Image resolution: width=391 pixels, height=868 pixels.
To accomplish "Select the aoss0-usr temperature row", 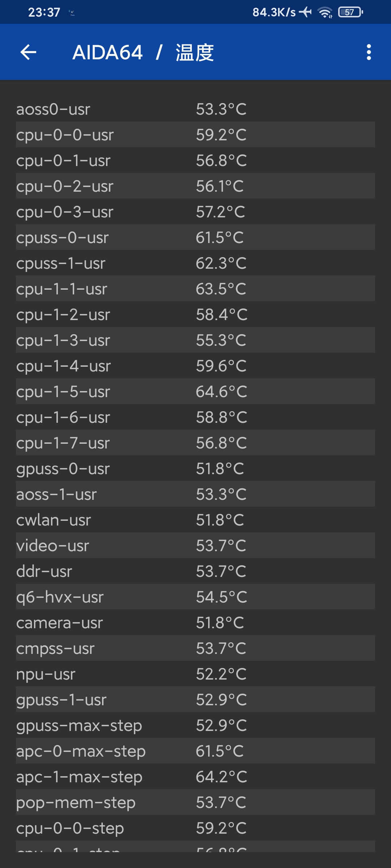I will [x=195, y=109].
